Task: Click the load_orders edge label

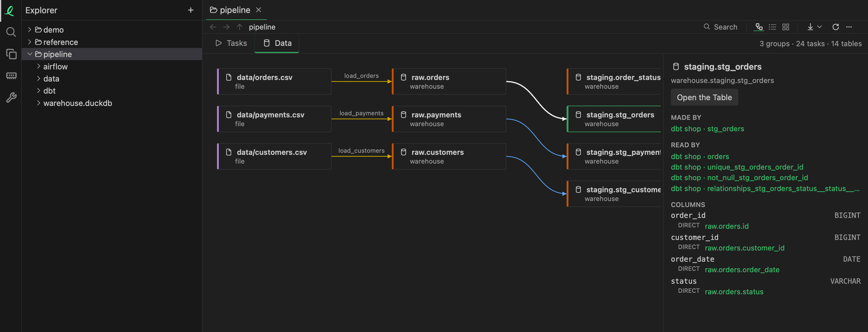Action: point(361,76)
